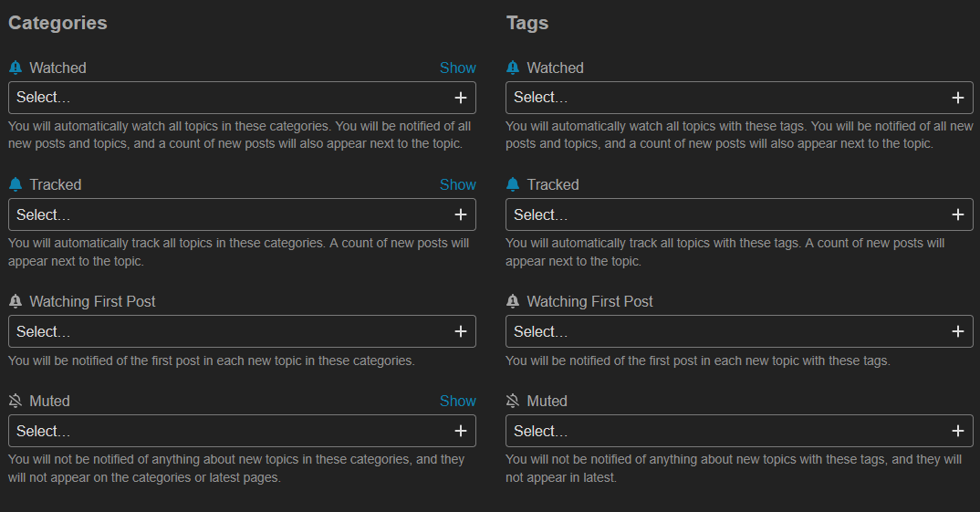
Task: Click the Muted bell-slash icon under Categories
Action: tap(16, 401)
